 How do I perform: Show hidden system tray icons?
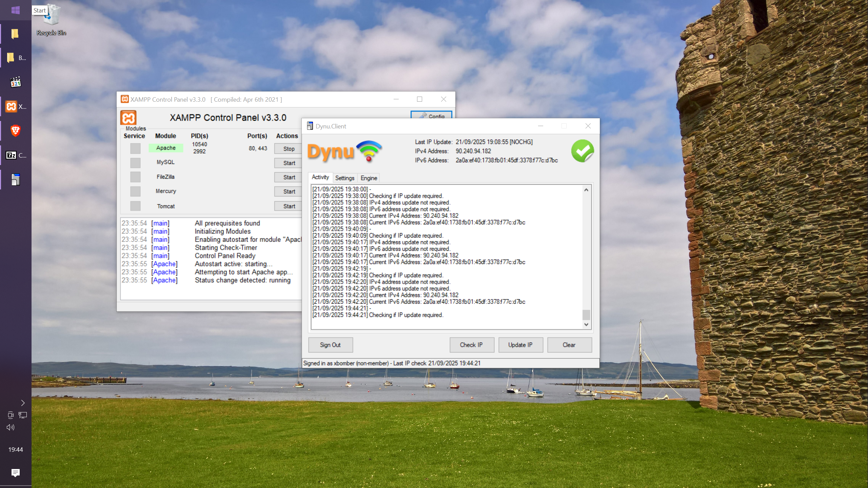click(23, 403)
